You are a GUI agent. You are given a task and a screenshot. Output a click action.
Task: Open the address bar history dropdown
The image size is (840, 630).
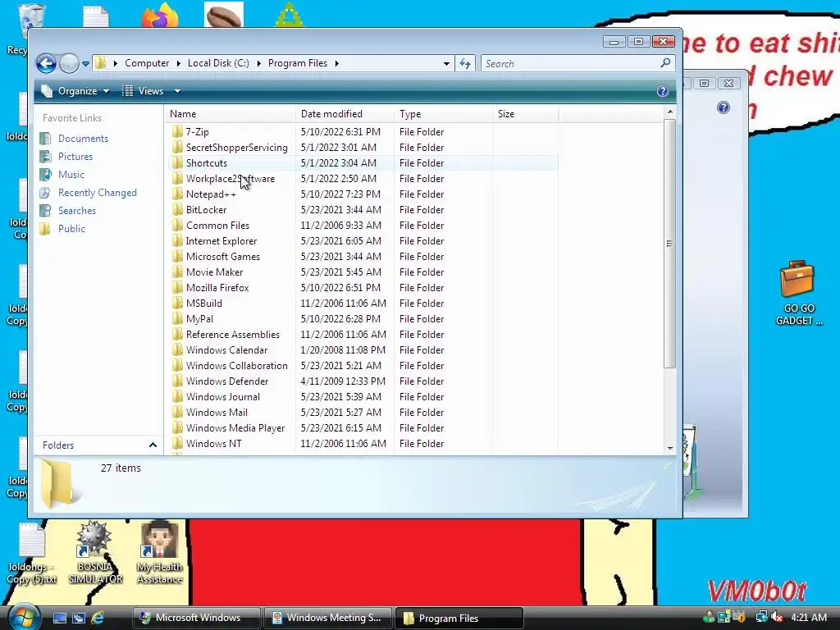tap(446, 64)
